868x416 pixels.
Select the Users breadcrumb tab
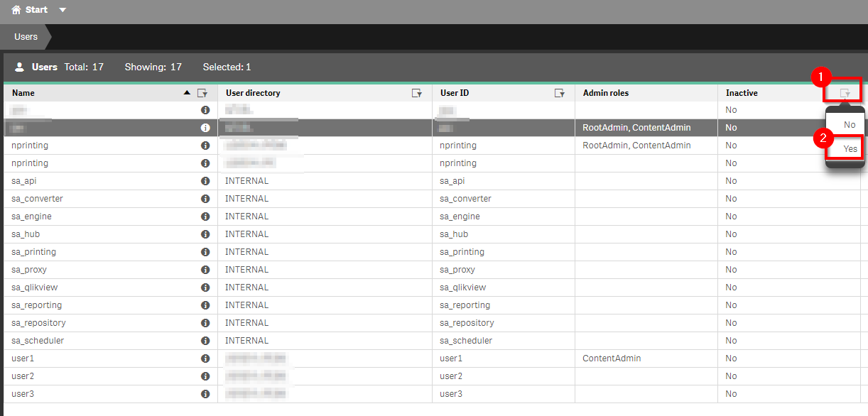pos(26,35)
